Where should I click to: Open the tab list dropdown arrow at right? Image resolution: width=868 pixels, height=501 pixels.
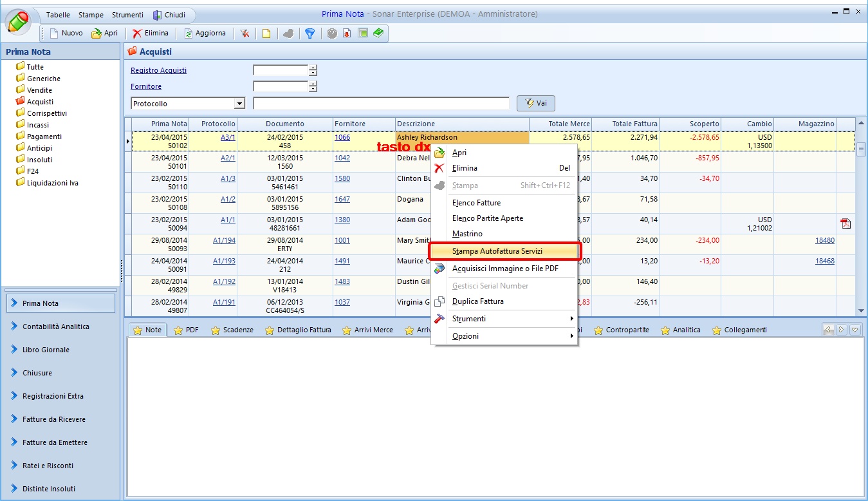[x=855, y=330]
